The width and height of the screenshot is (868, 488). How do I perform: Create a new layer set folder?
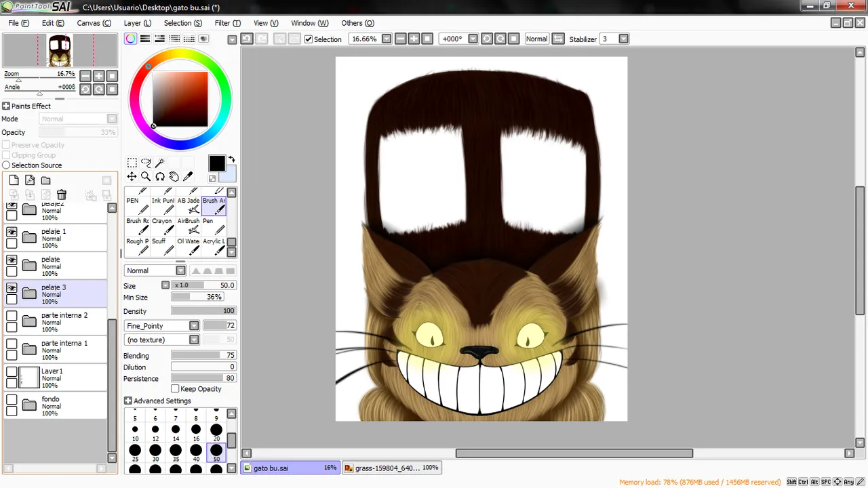coord(45,180)
